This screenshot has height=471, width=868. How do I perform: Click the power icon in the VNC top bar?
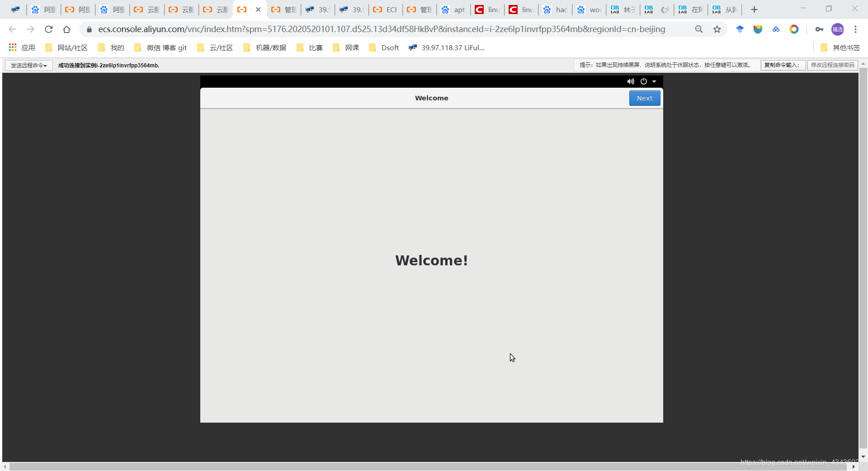644,81
